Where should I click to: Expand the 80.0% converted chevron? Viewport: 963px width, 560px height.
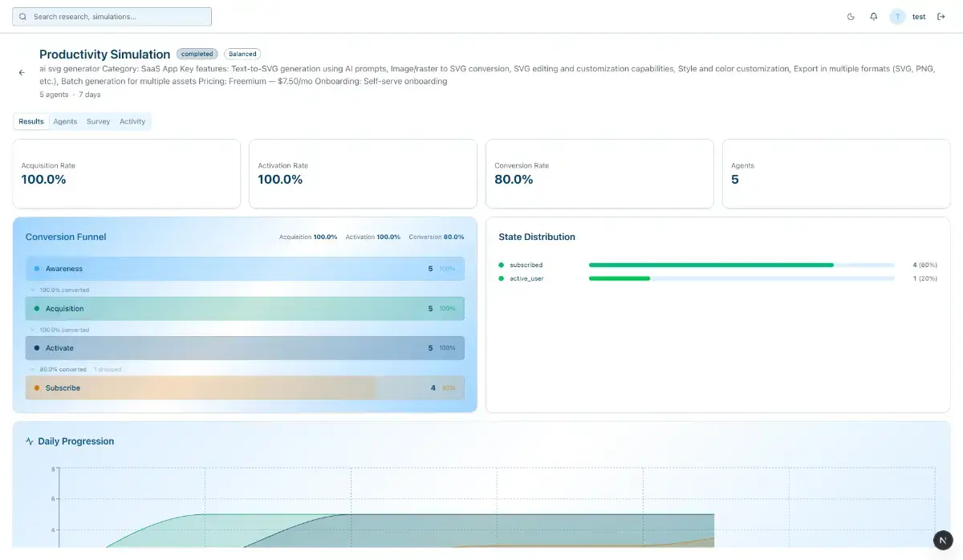click(x=32, y=369)
